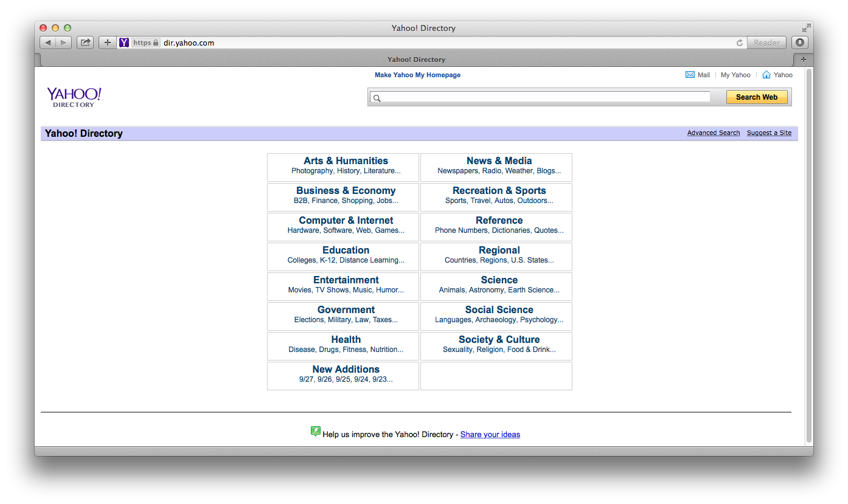Open the Regional category
The height and width of the screenshot is (504, 848).
pyautogui.click(x=499, y=250)
